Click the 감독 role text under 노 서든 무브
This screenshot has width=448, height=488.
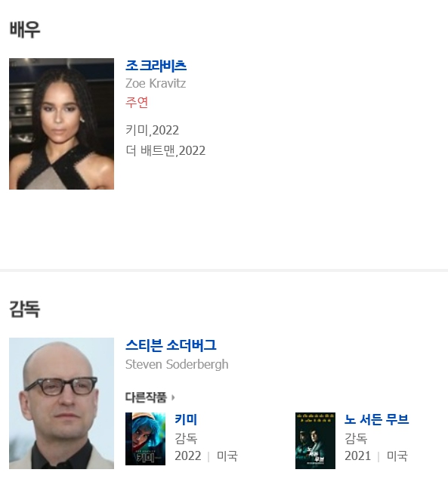[x=356, y=438]
